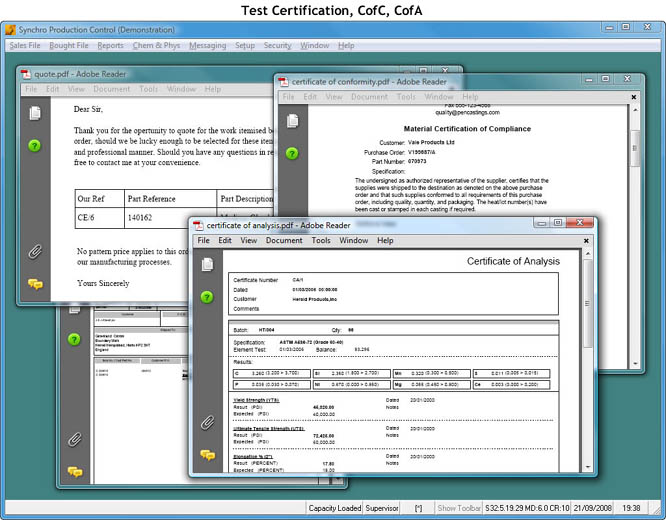The width and height of the screenshot is (666, 520).
Task: Open File menu in quote.pdf window
Action: coord(31,89)
